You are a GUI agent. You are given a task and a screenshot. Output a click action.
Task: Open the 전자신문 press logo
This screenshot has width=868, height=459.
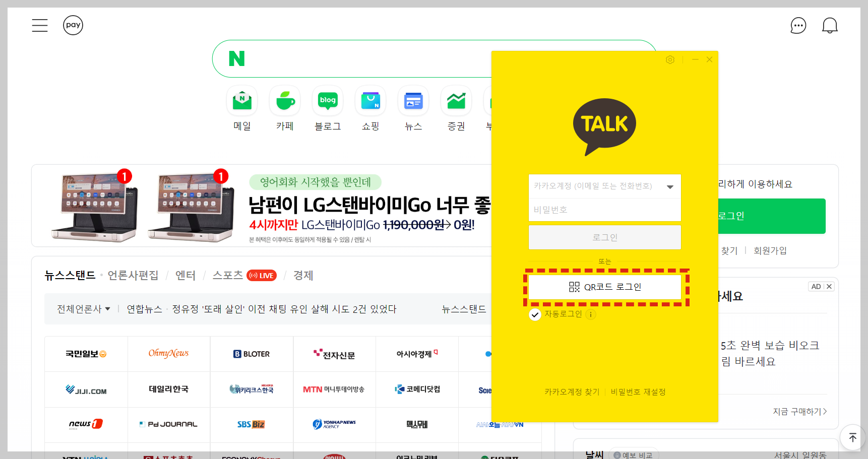(335, 354)
